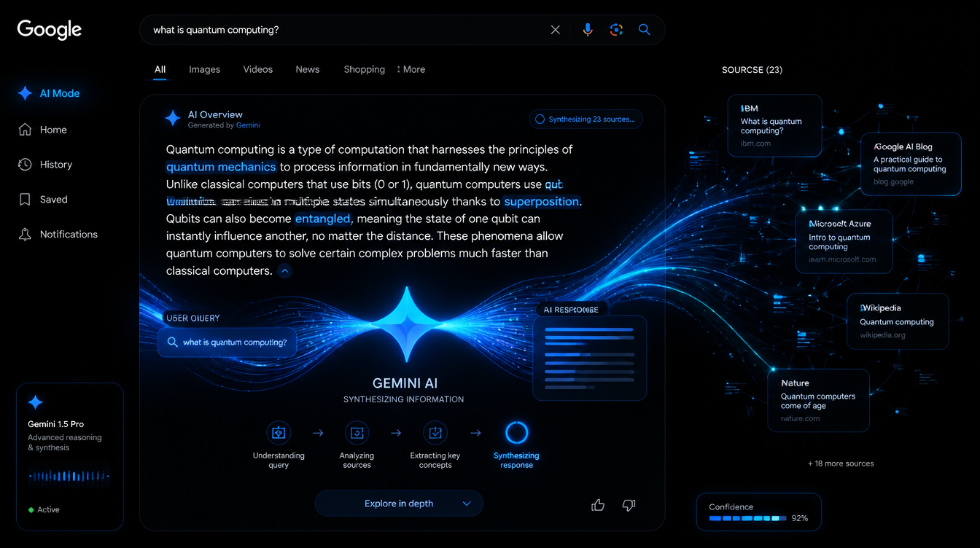Follow the quantum mechanics highlighted link
The height and width of the screenshot is (548, 980).
221,167
